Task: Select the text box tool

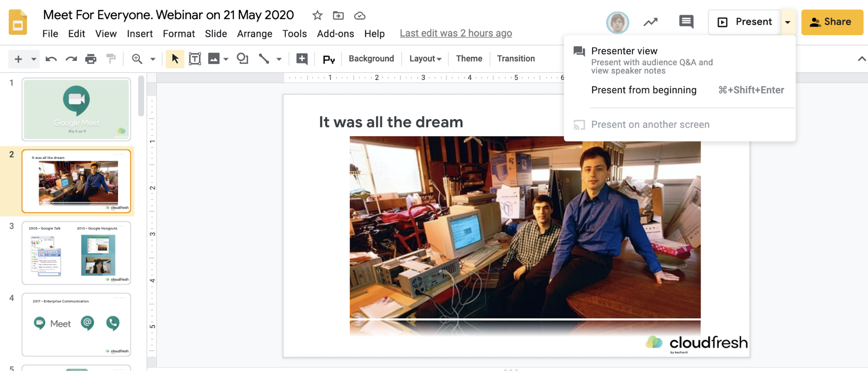Action: (195, 59)
